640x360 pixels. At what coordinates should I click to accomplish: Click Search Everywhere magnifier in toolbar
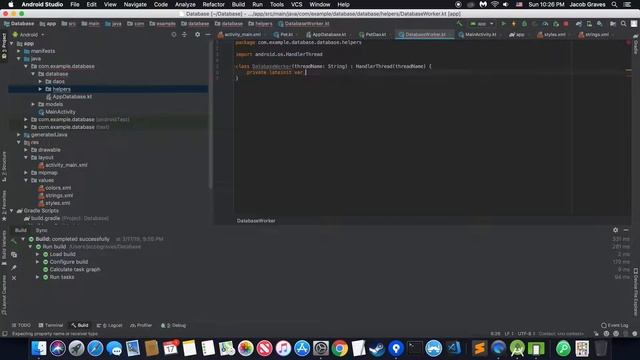coord(623,24)
